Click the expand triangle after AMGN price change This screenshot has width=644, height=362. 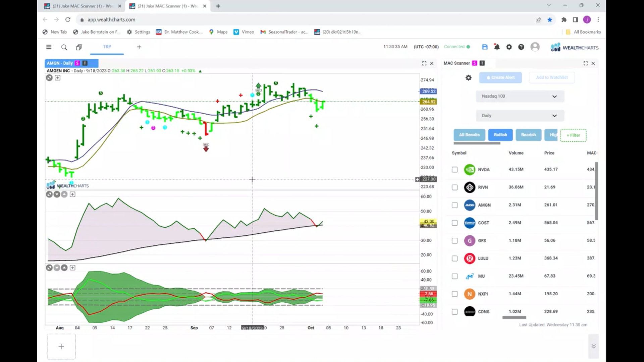click(200, 71)
